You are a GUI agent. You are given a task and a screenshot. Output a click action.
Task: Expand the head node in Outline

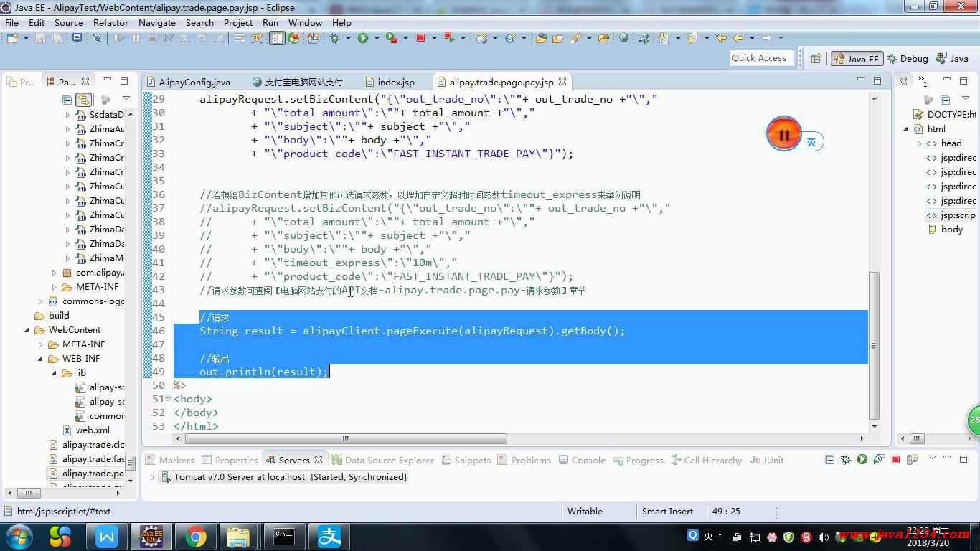[920, 143]
